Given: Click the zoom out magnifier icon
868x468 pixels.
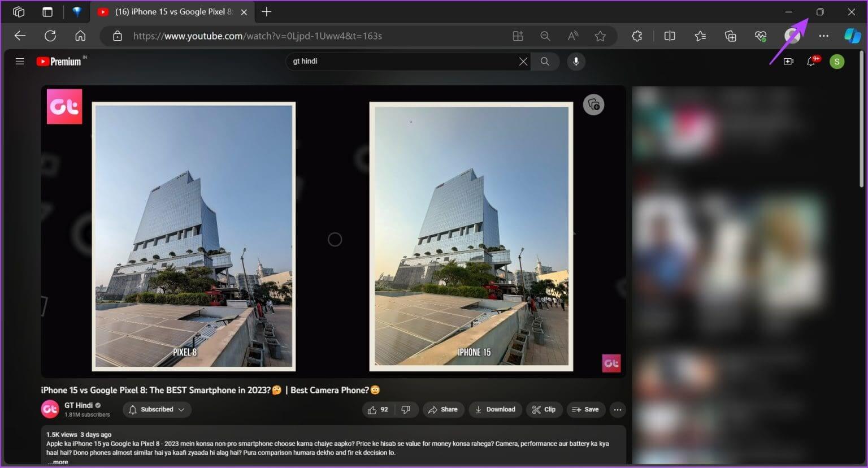Looking at the screenshot, I should point(545,36).
